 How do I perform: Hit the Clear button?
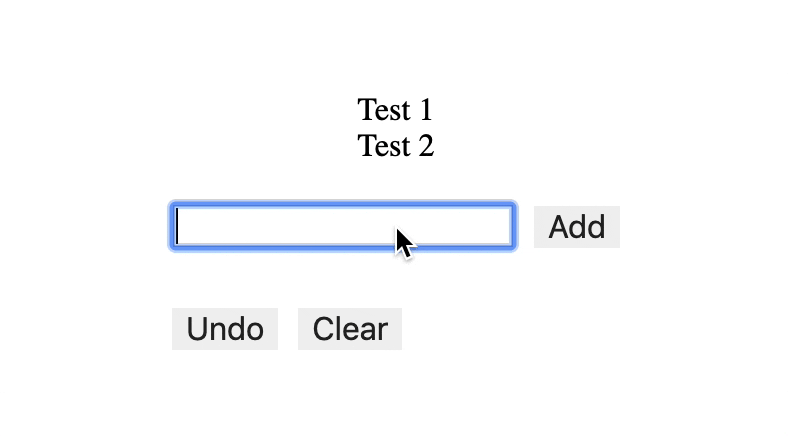[349, 329]
